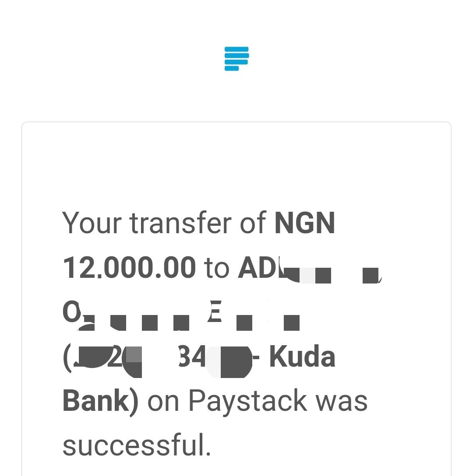Click the word "successful."
Screen dimensions: 473x476
click(x=137, y=445)
